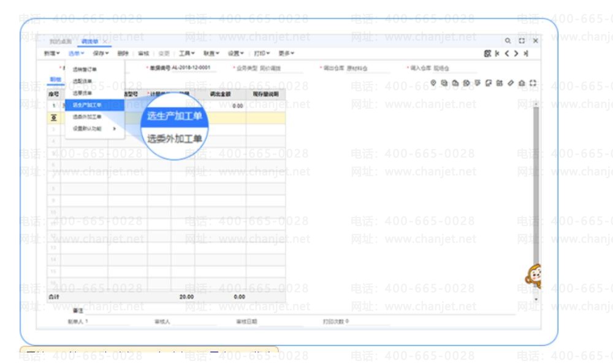Close the 调拨单 tab with its X
Image resolution: width=613 pixels, height=364 pixels.
pyautogui.click(x=104, y=42)
